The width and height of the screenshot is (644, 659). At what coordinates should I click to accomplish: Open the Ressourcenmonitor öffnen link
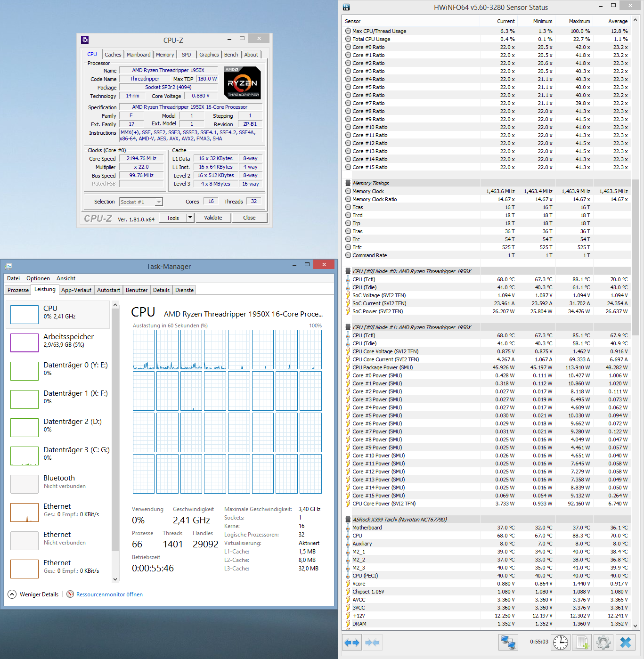click(109, 594)
